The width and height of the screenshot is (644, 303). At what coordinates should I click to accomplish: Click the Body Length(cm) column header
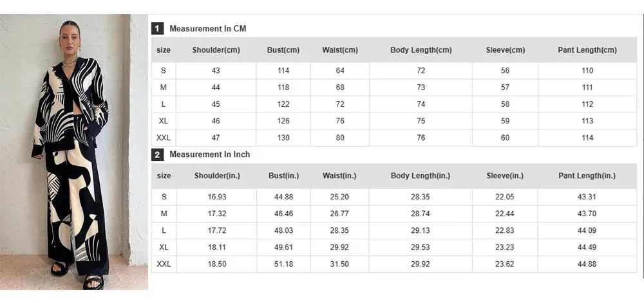point(421,50)
